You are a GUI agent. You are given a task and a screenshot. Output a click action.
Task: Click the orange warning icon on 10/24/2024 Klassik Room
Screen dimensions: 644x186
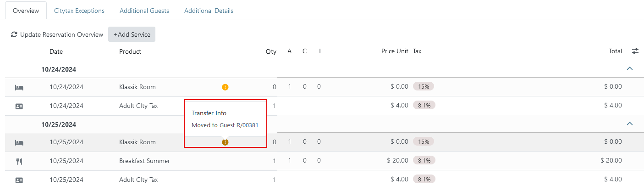click(225, 87)
